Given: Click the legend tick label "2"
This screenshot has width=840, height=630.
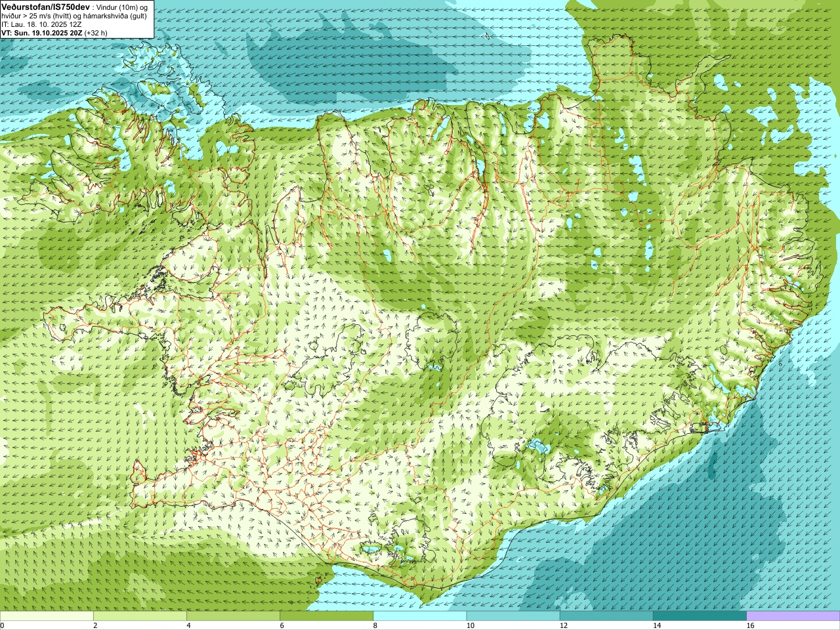Looking at the screenshot, I should [95, 625].
